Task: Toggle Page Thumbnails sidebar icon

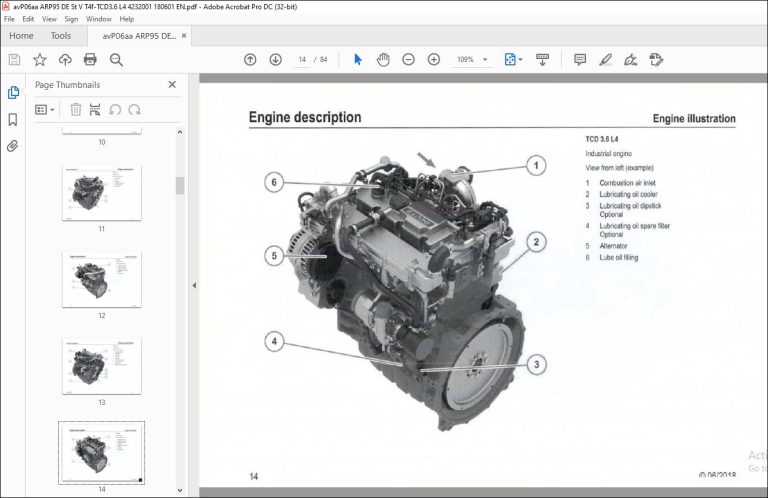Action: tap(13, 92)
